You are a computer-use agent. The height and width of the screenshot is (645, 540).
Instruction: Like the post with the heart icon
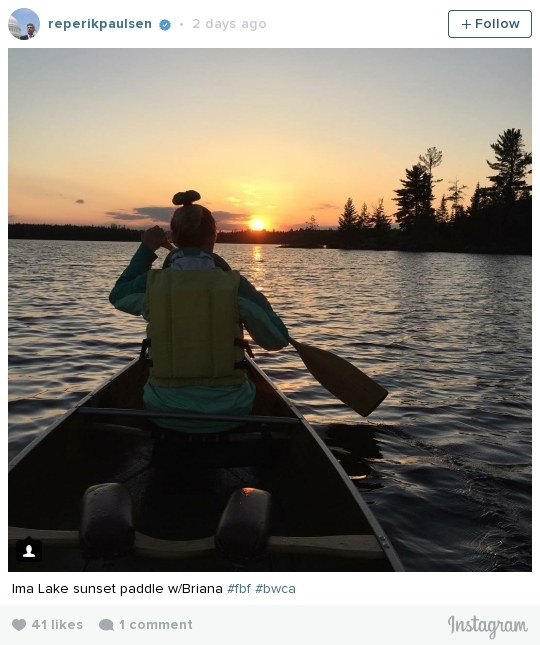[19, 624]
